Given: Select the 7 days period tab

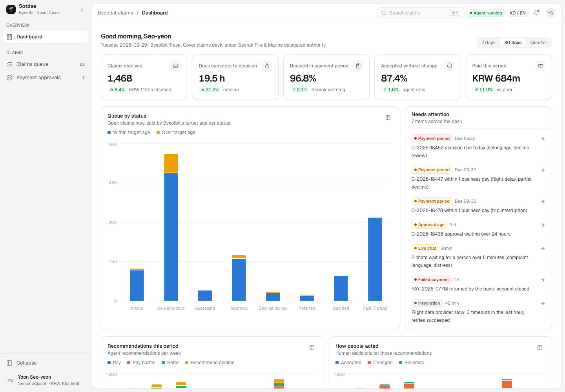Looking at the screenshot, I should coord(488,43).
